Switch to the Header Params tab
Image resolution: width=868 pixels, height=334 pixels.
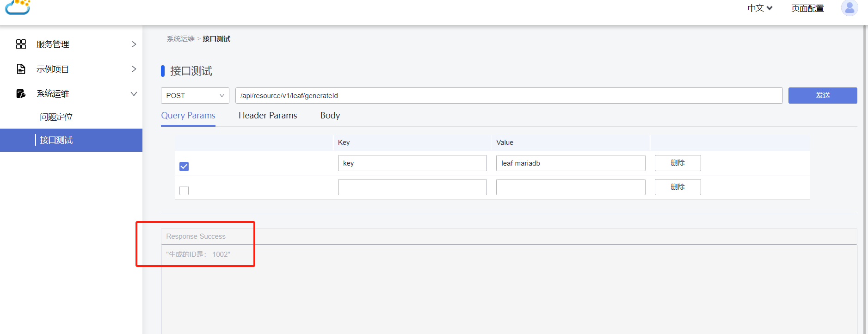268,116
